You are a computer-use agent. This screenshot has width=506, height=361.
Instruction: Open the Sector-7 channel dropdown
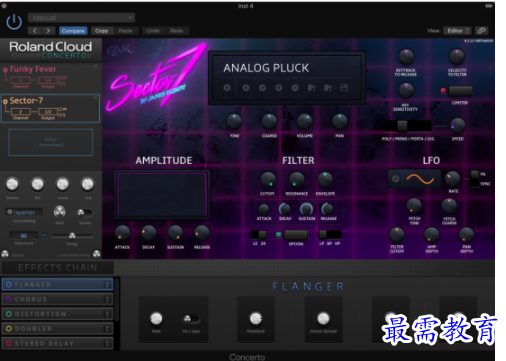20,112
